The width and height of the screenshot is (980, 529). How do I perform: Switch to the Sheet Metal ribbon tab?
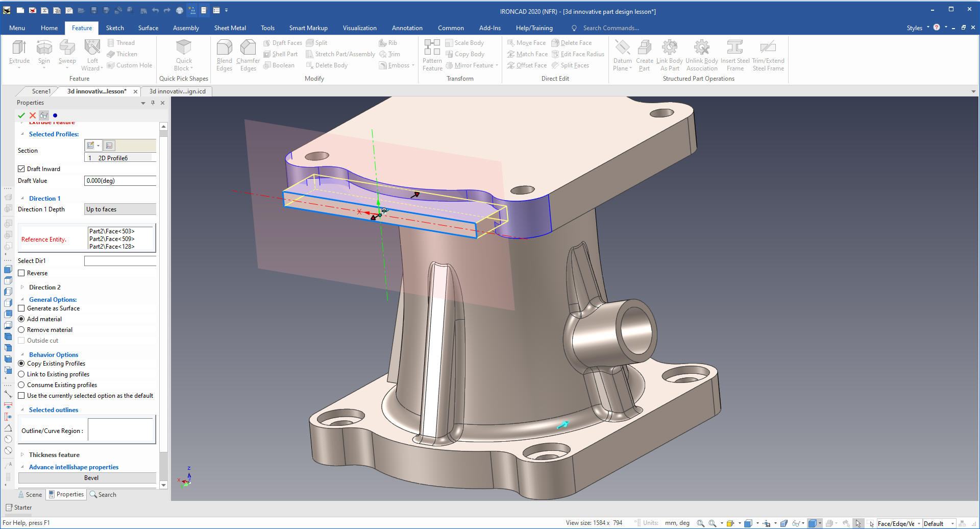click(230, 28)
